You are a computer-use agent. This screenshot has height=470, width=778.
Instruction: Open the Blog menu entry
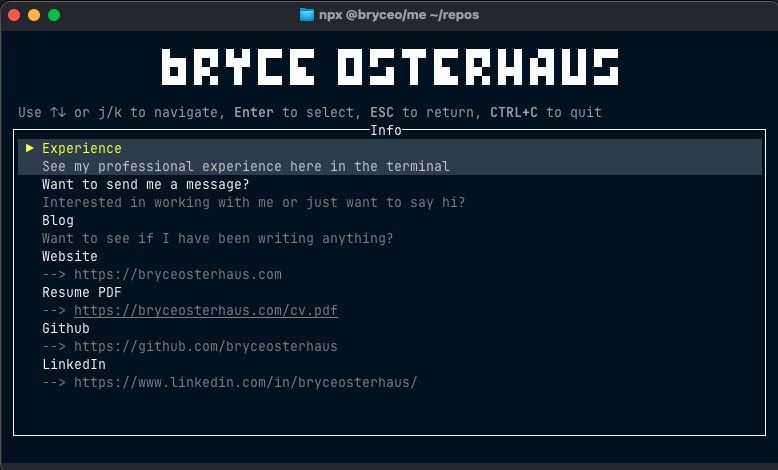point(58,221)
